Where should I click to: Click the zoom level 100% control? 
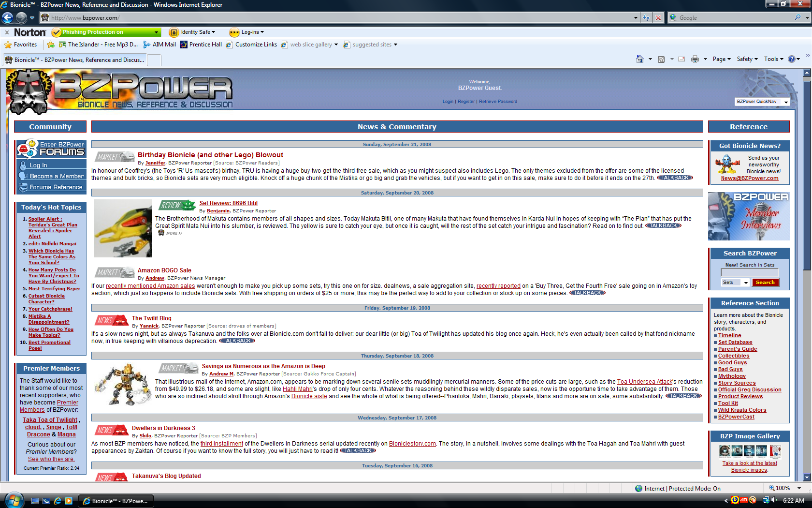tap(785, 488)
